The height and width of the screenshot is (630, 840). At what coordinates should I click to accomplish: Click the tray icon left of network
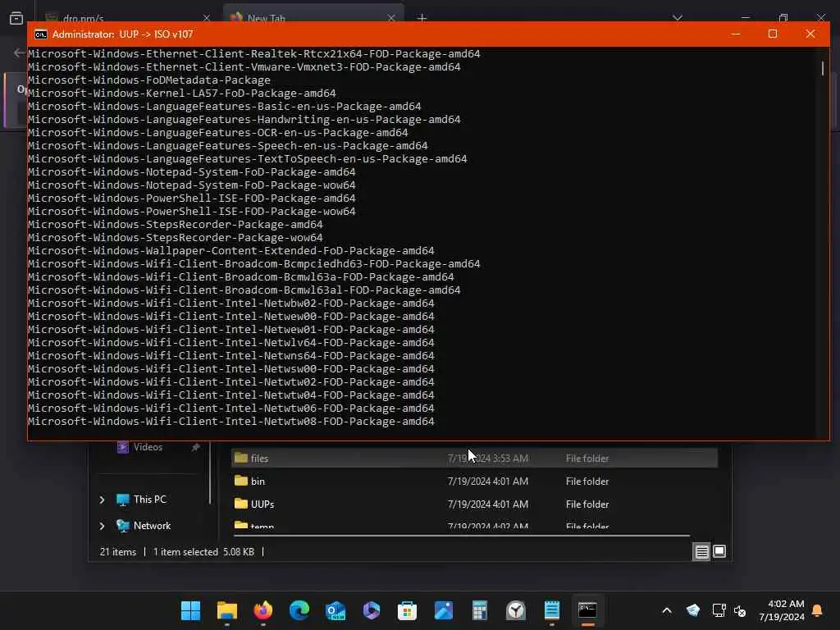pos(692,610)
